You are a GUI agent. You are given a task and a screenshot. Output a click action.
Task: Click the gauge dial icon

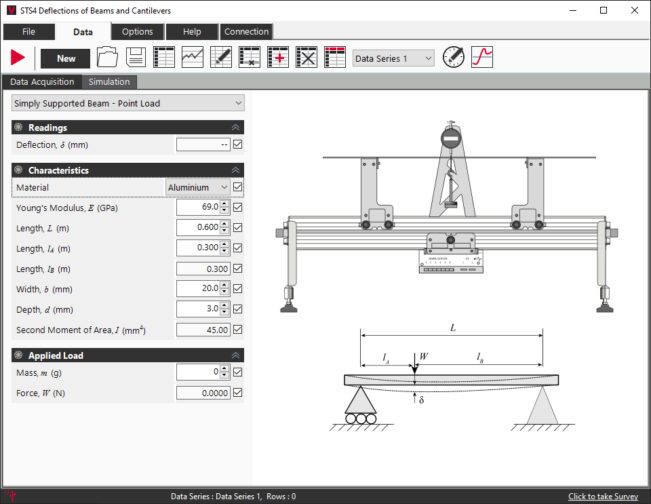(x=453, y=58)
